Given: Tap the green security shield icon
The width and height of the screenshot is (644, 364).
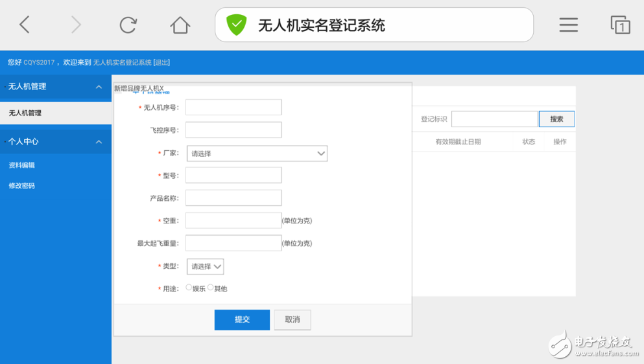Looking at the screenshot, I should click(236, 25).
